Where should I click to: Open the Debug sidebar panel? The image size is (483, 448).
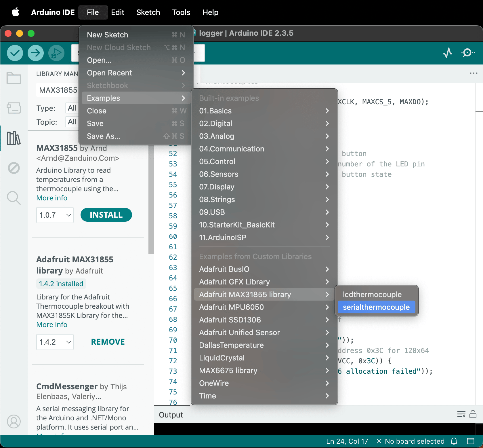14,168
